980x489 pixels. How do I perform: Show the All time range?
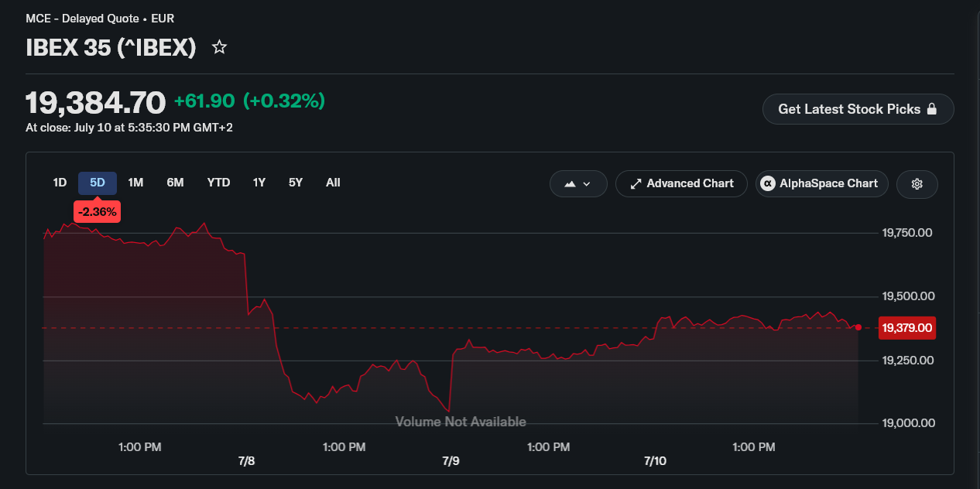(x=333, y=183)
